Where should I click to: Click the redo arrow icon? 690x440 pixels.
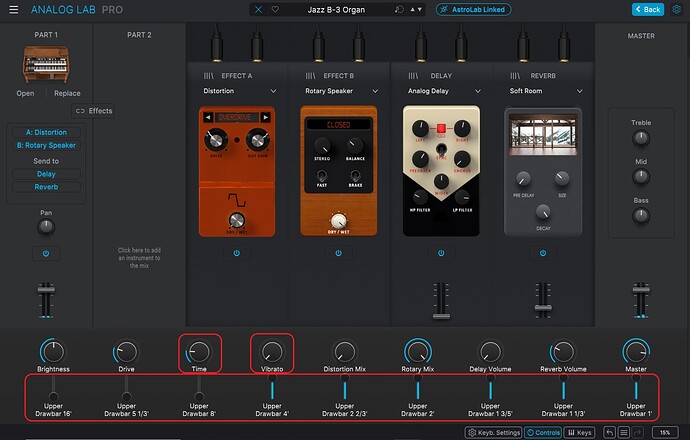point(638,433)
